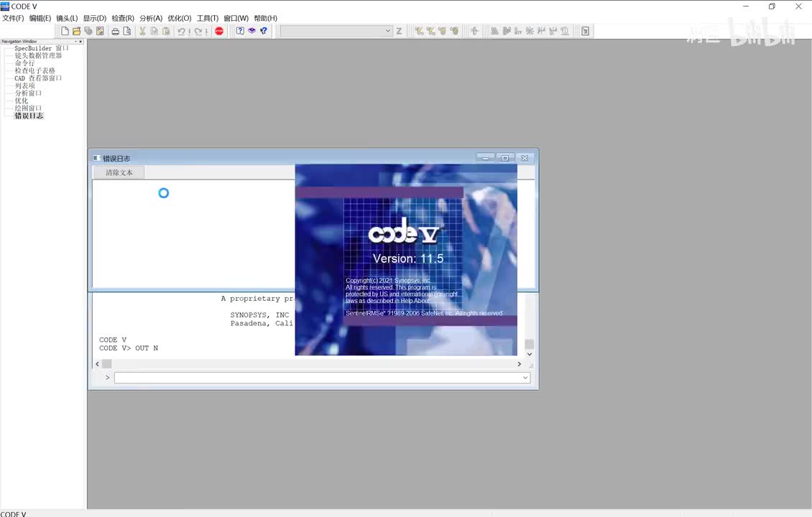
Task: Open the Help question-mark icon
Action: pyautogui.click(x=240, y=31)
